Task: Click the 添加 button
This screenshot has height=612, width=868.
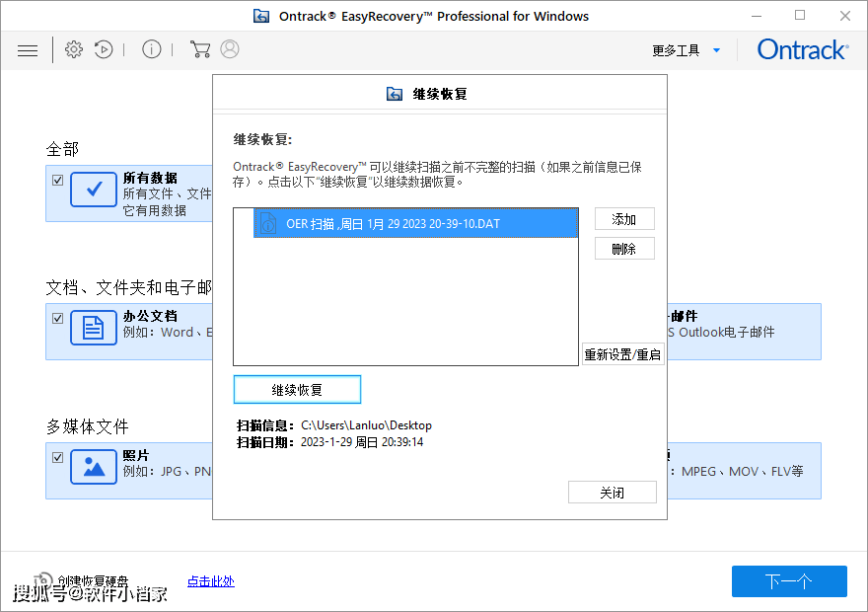Action: [x=624, y=219]
